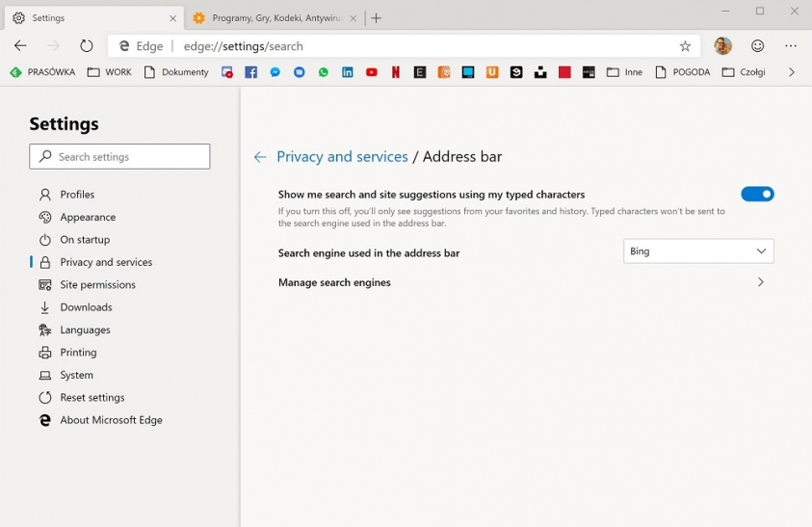Open the Netflix bookmark icon
The width and height of the screenshot is (812, 527).
(x=395, y=72)
